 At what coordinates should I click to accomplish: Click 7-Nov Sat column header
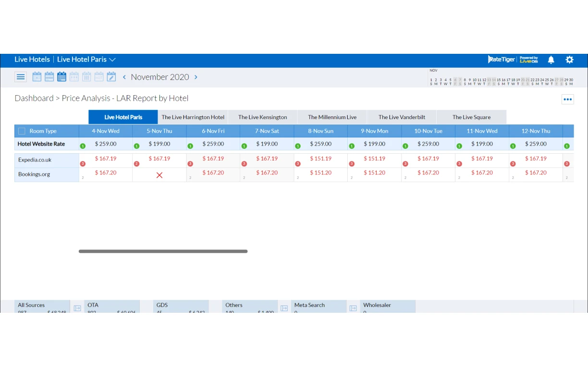click(x=267, y=131)
